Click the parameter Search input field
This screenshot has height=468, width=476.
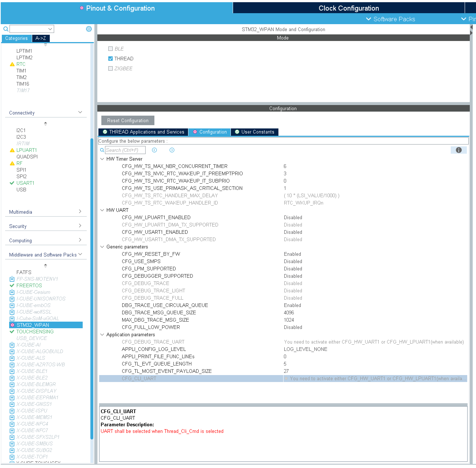tap(125, 150)
